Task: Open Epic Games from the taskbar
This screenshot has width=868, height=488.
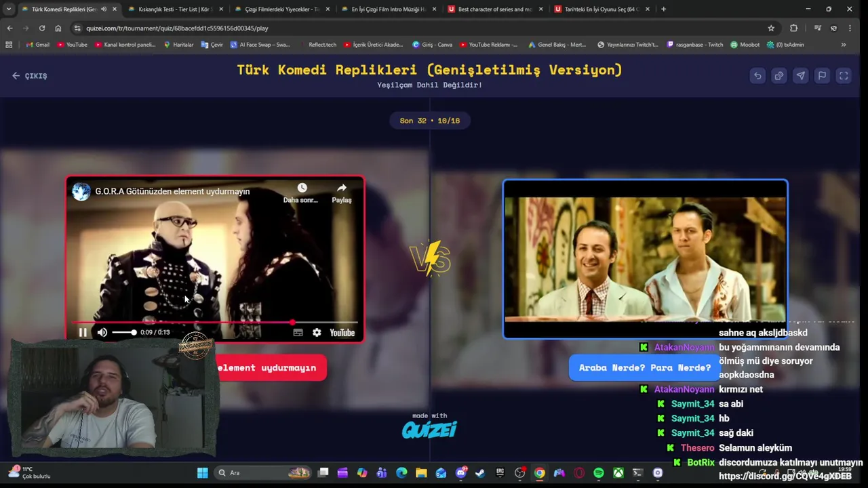Action: [500, 472]
